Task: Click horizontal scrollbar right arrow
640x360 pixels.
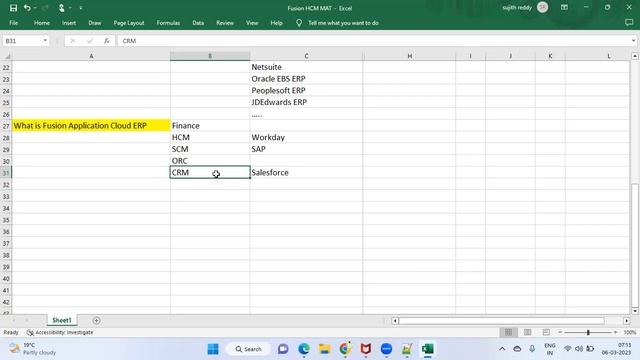Action: [627, 321]
